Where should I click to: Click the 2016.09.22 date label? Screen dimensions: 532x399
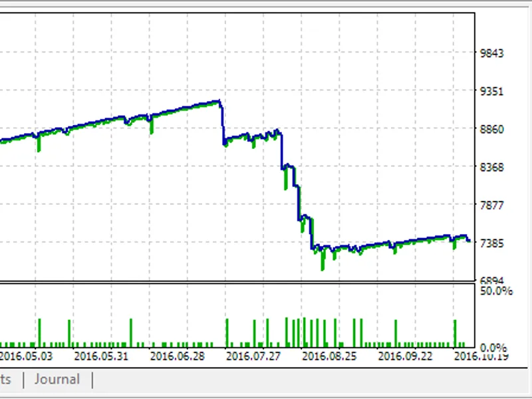tap(405, 356)
